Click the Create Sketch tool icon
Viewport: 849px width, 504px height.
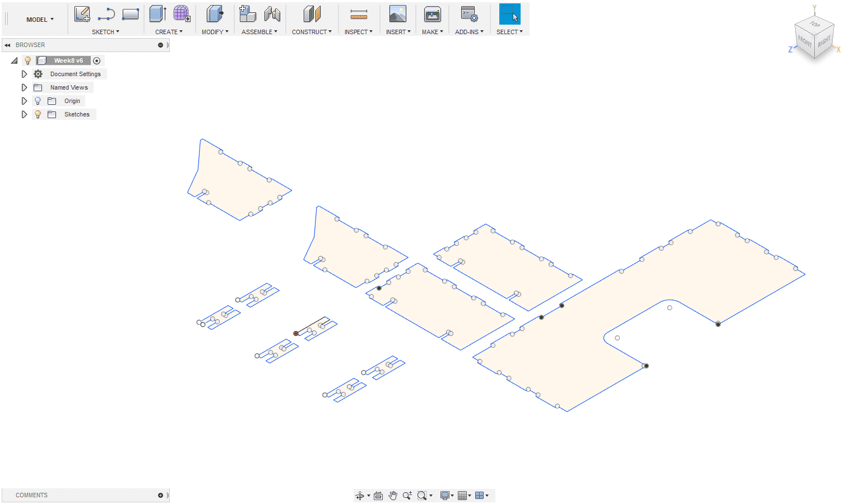pyautogui.click(x=82, y=14)
